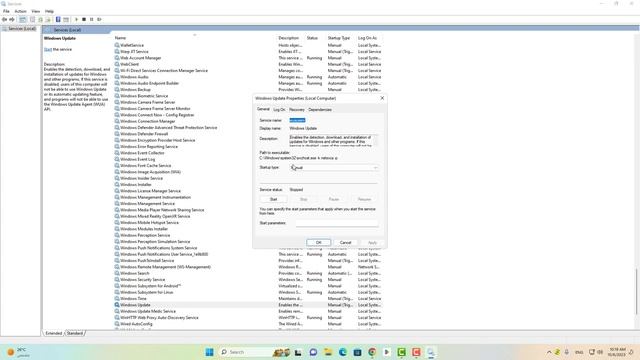Open the Windows Start menu icon
The width and height of the screenshot is (640, 360).
click(x=209, y=352)
